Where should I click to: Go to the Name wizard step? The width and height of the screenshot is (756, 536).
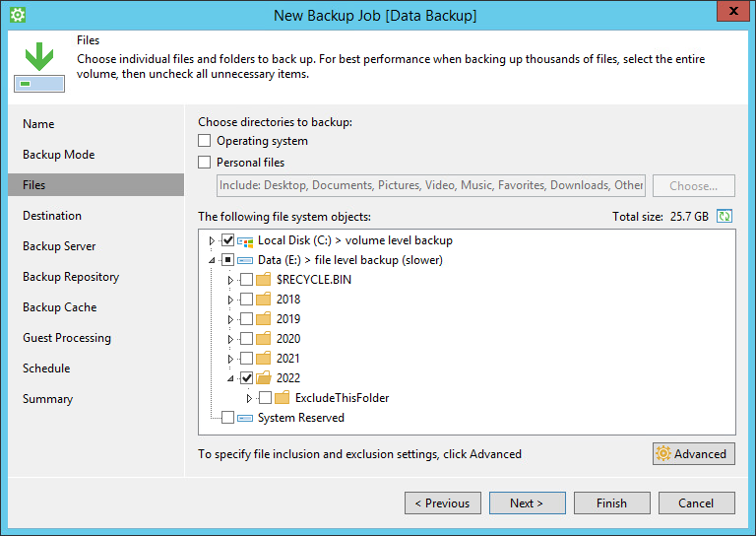pyautogui.click(x=38, y=124)
